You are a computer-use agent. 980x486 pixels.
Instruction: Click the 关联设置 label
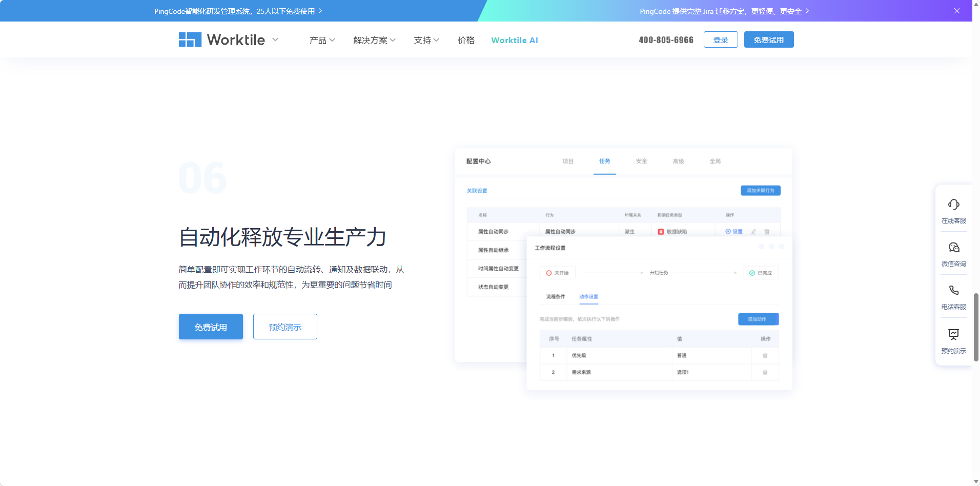(x=477, y=191)
